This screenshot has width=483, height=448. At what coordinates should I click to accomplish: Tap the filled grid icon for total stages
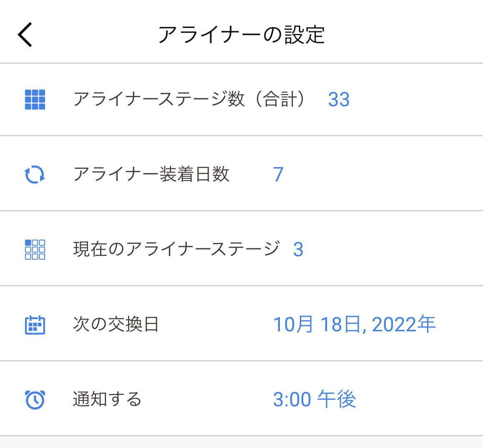(35, 99)
